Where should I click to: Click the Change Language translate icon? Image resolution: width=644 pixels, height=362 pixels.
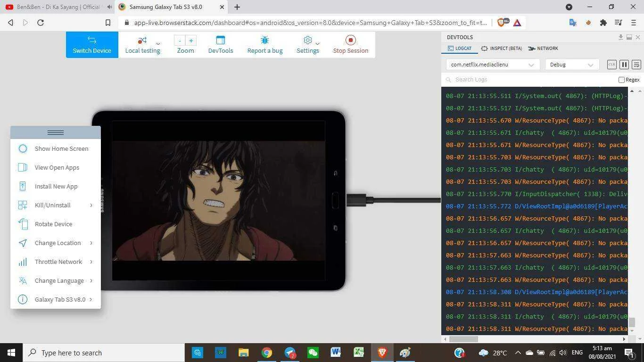[23, 281]
